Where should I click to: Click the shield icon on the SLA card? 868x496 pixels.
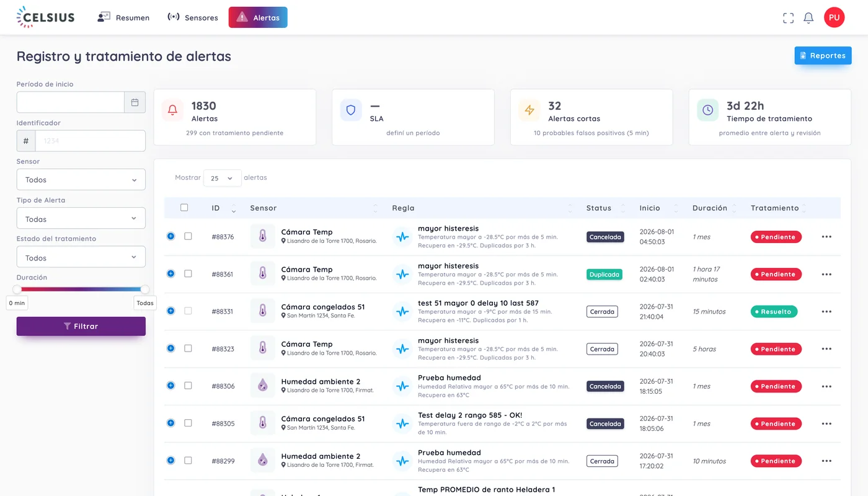351,110
